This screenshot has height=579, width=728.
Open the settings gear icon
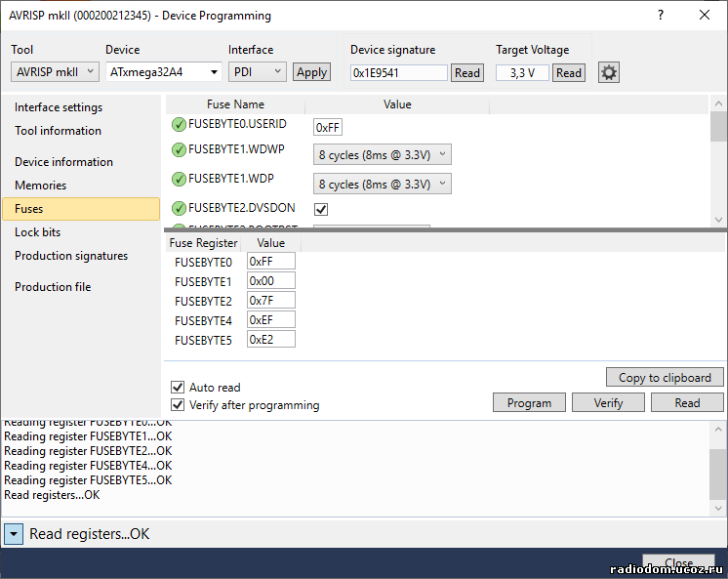(608, 72)
